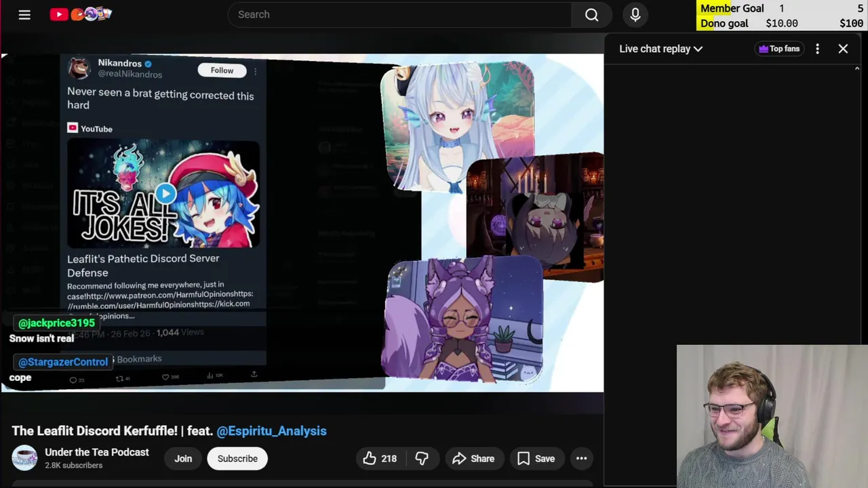
Task: Open the @Espiritu_Analysis channel link
Action: click(x=271, y=431)
